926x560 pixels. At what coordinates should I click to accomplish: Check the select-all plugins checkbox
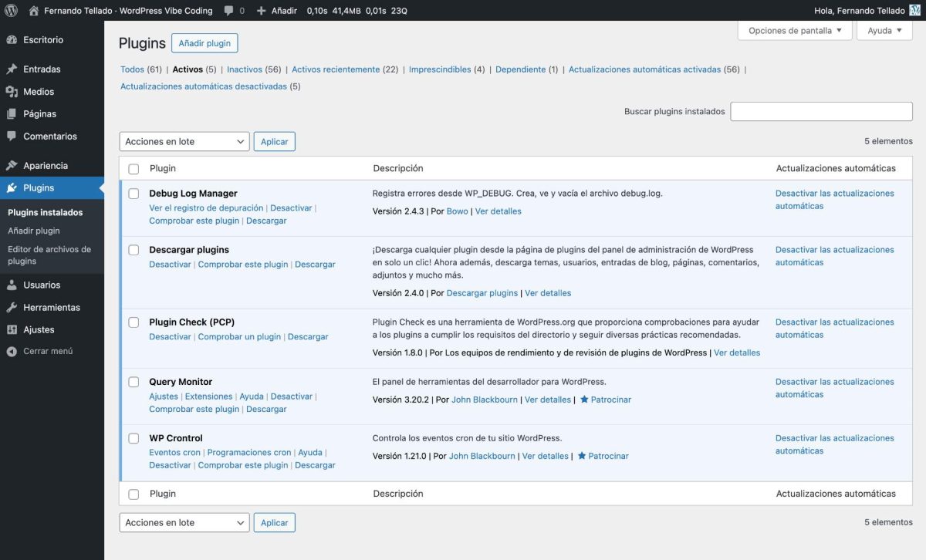click(x=133, y=168)
